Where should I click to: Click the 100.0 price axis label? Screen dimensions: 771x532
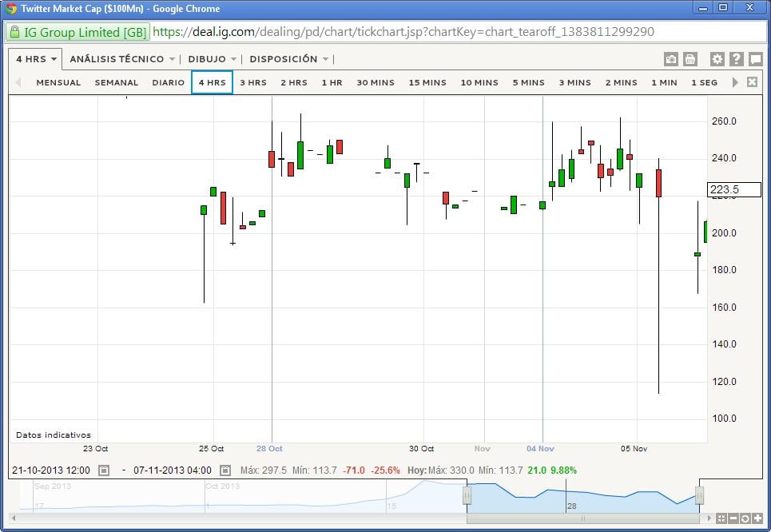pyautogui.click(x=725, y=419)
